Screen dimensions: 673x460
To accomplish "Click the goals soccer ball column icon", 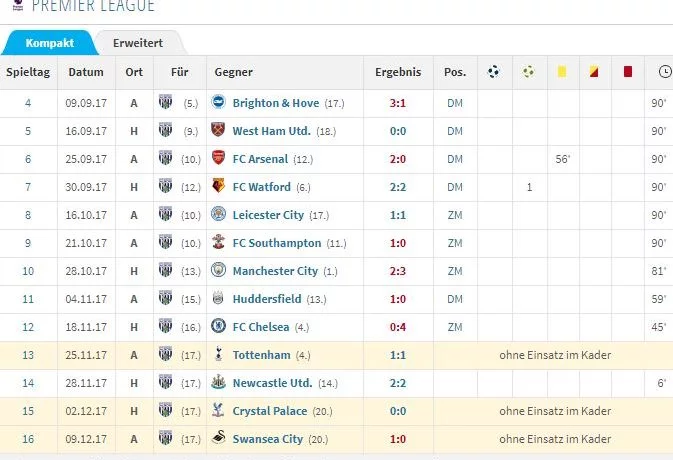I will pyautogui.click(x=494, y=72).
